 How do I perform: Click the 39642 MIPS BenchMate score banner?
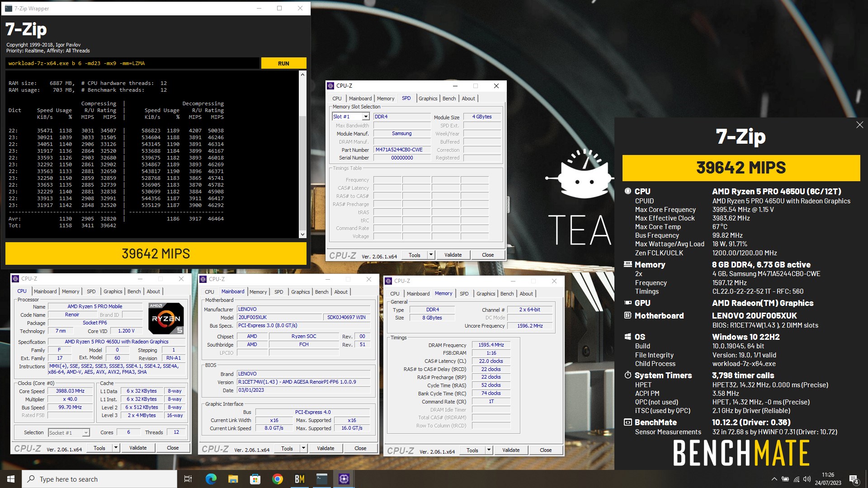(741, 168)
